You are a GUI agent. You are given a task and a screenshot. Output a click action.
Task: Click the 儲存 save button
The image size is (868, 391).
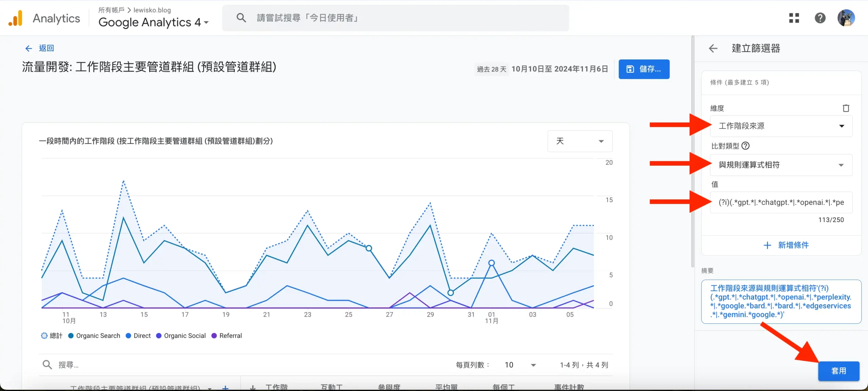click(644, 69)
